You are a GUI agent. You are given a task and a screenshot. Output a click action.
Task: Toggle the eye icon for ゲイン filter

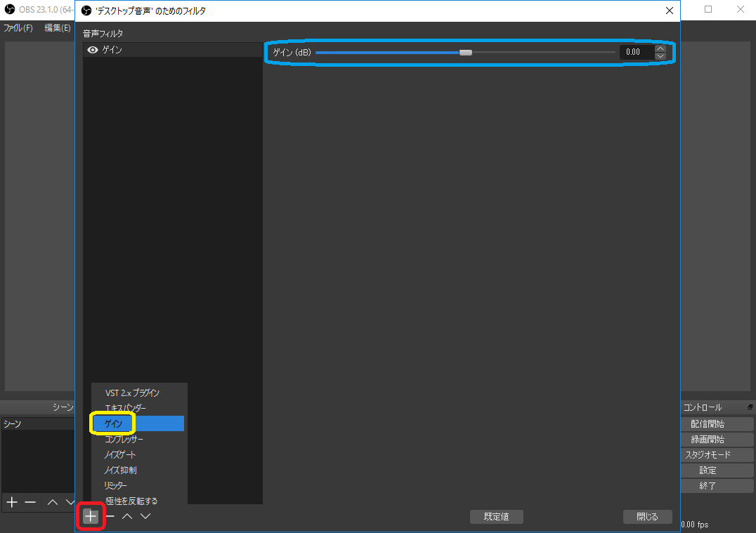click(92, 50)
